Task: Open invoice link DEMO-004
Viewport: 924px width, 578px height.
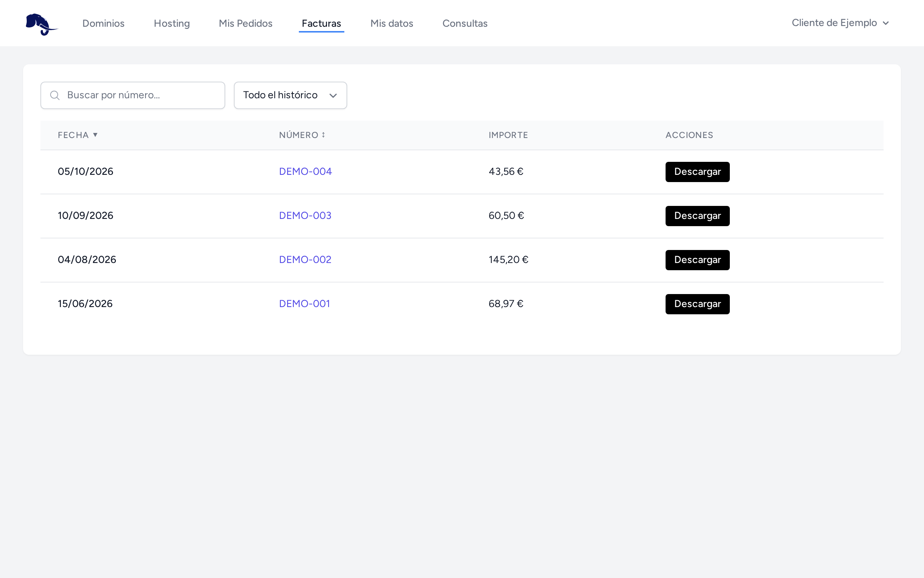Action: (305, 171)
